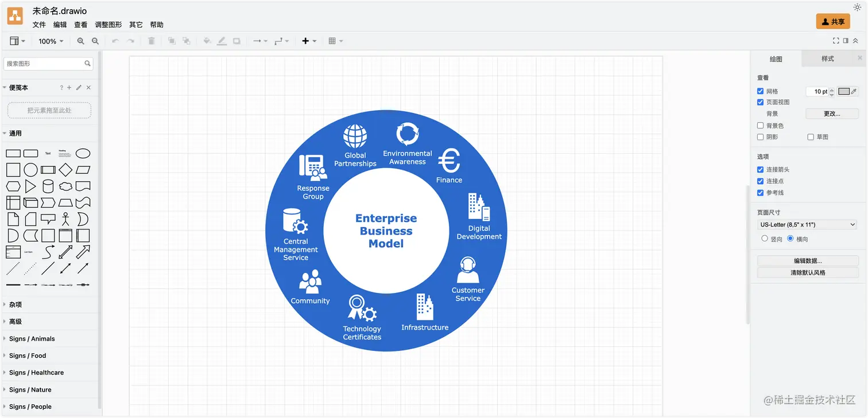Open the insert plus dropdown
The width and height of the screenshot is (868, 418).
[x=309, y=41]
